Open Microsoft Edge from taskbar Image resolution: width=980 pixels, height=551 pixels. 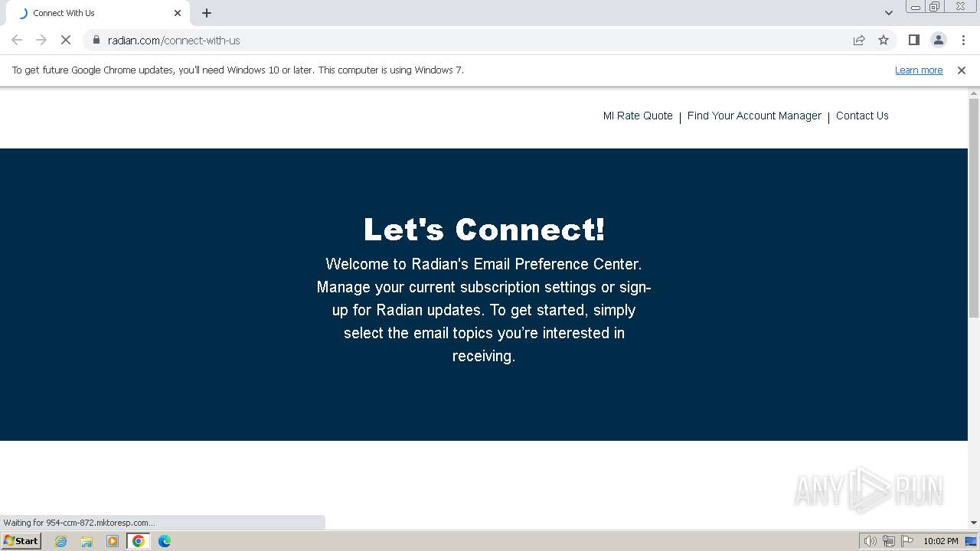(x=165, y=541)
